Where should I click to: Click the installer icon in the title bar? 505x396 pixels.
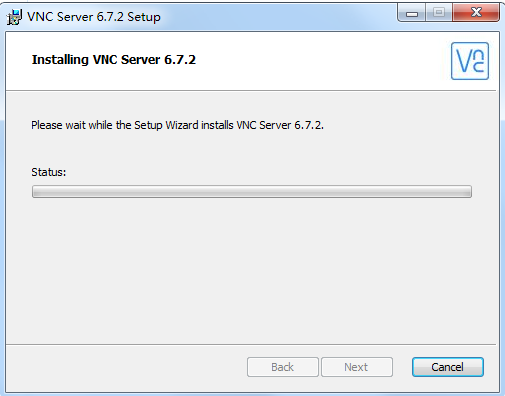(x=14, y=17)
